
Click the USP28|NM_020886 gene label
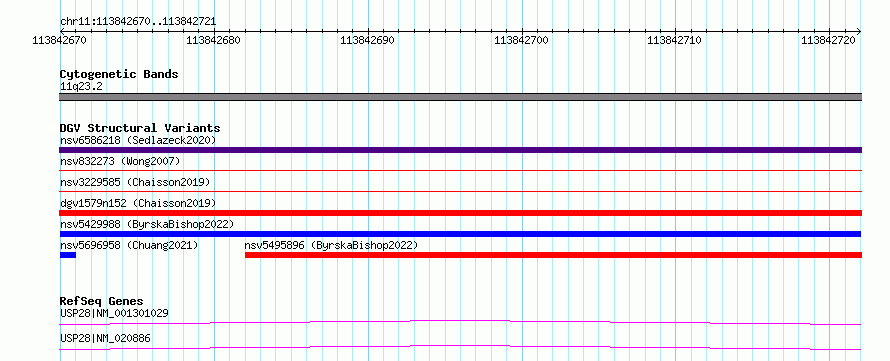(105, 339)
